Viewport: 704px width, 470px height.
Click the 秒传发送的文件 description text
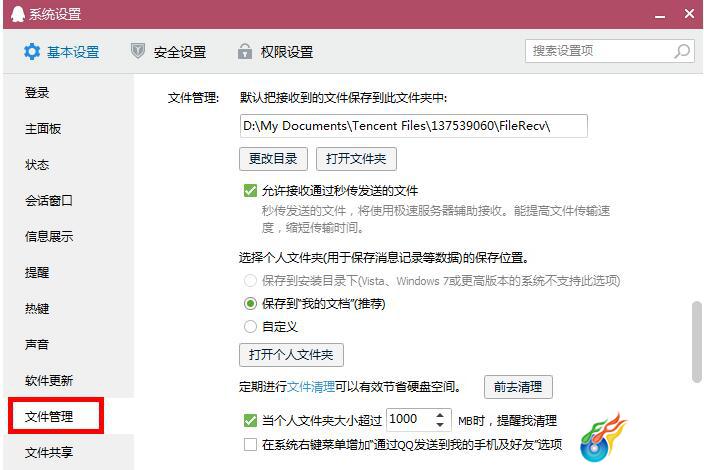(436, 219)
